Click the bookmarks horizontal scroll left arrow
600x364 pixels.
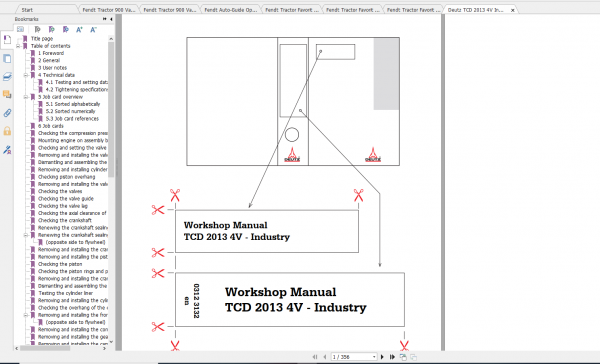[16, 348]
